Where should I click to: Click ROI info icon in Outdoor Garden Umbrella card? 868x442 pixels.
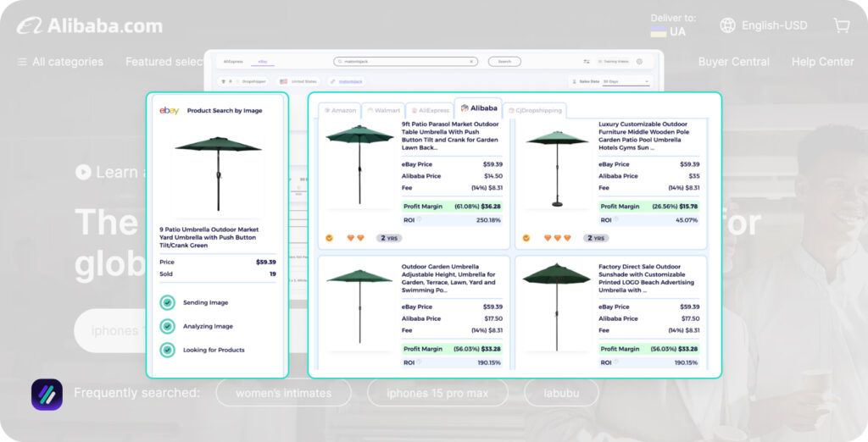point(419,362)
